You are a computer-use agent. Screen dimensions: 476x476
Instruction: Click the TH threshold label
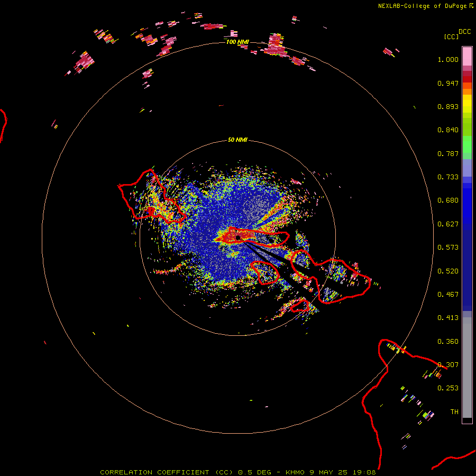(454, 412)
